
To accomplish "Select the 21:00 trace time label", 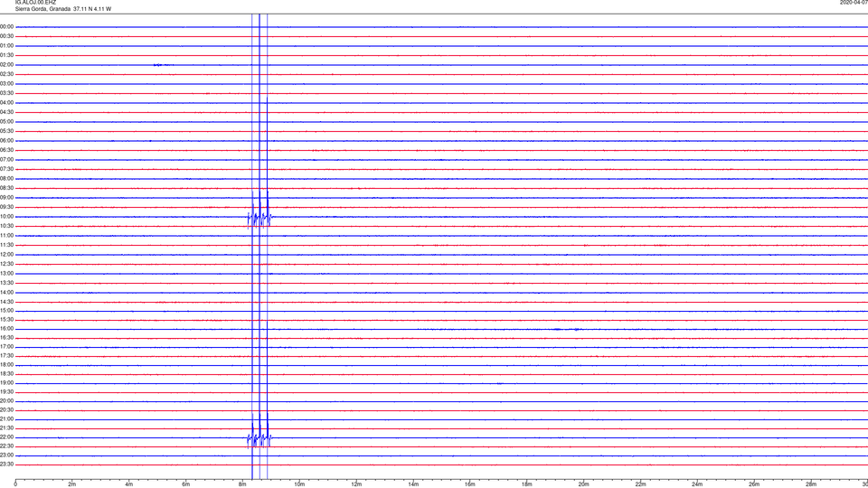I will point(6,418).
